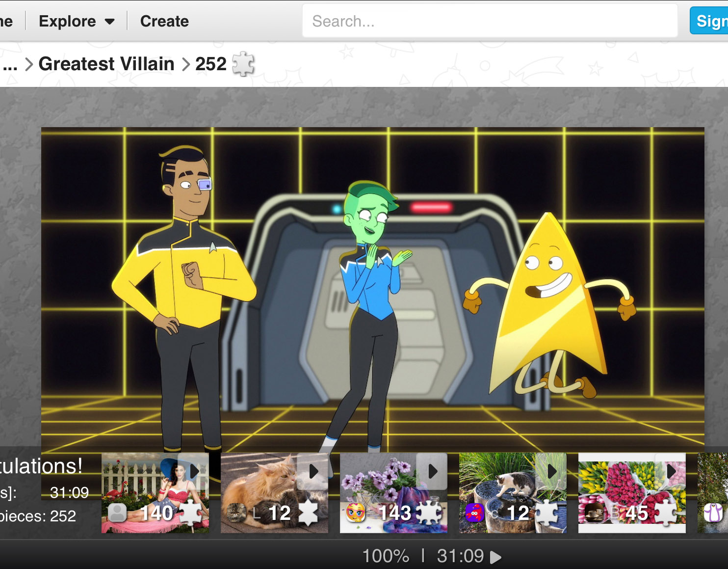The image size is (728, 569).
Task: Click the puzzle piece icon next to 140
Action: tap(190, 513)
